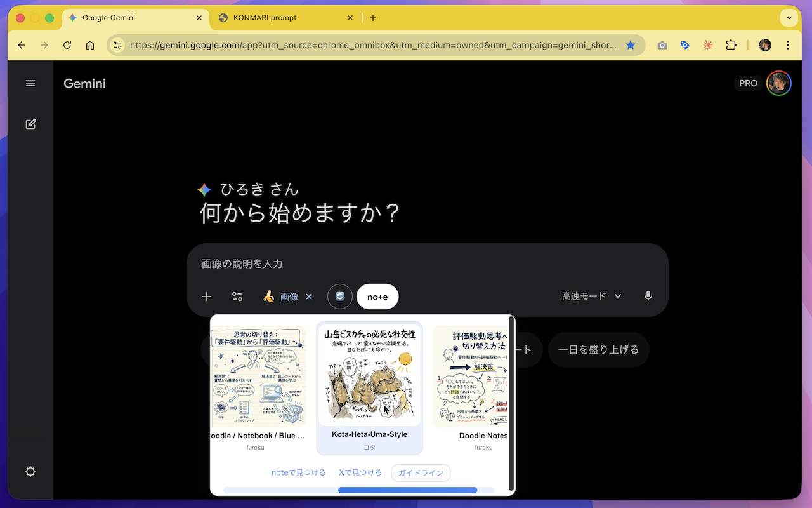812x508 pixels.
Task: Open the 高速モード mode dropdown
Action: pos(590,296)
